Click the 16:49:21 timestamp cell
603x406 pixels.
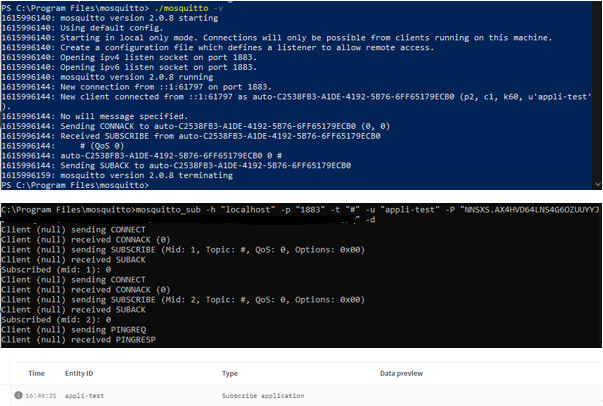point(41,396)
